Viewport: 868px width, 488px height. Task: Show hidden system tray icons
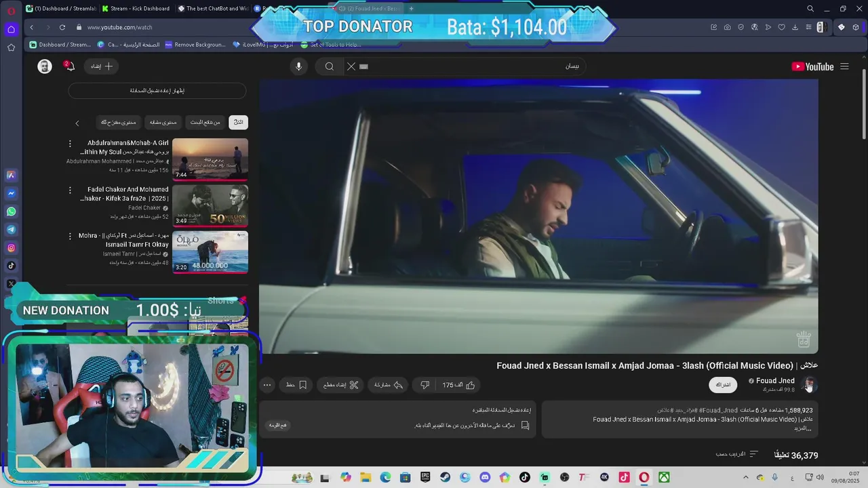pyautogui.click(x=746, y=477)
